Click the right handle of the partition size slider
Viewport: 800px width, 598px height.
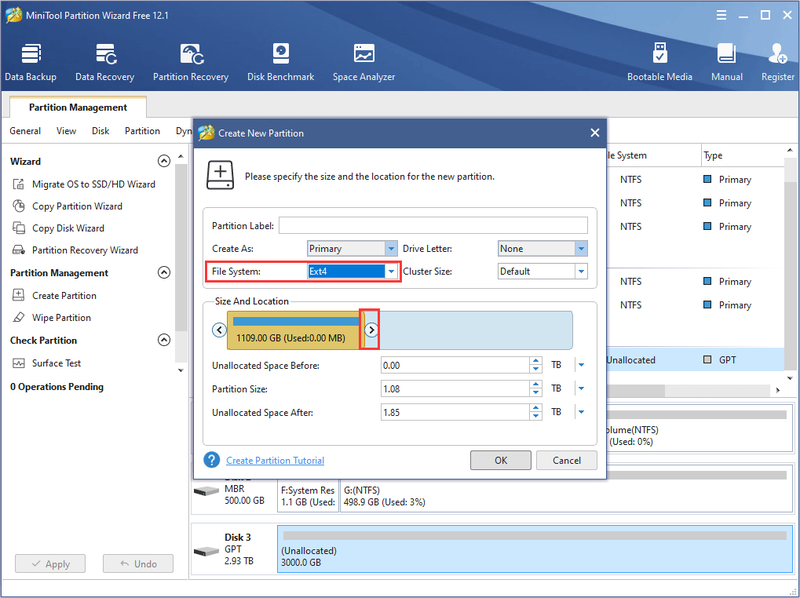tap(371, 330)
